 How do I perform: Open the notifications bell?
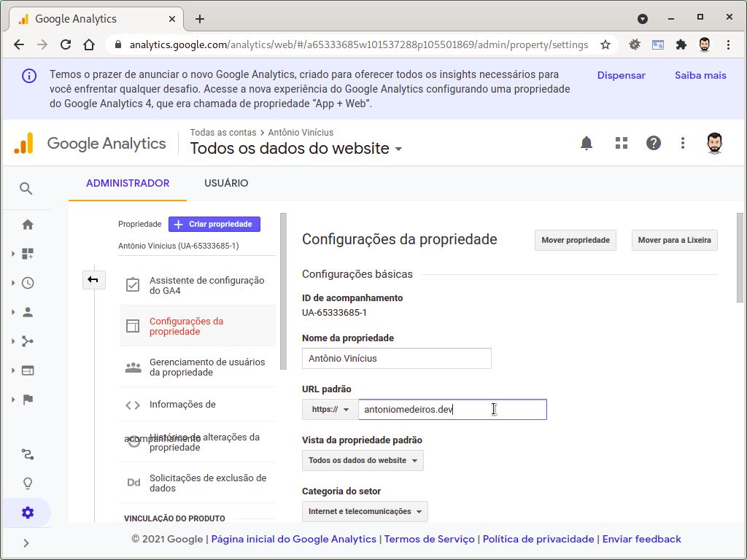[x=587, y=143]
